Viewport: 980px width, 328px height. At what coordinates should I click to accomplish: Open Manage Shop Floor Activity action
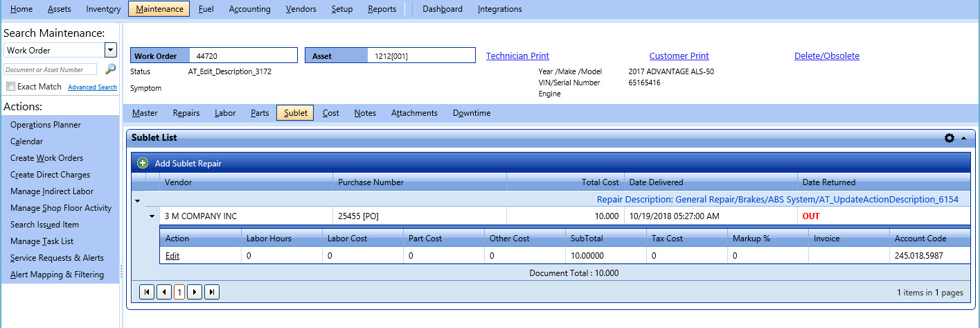click(x=60, y=208)
